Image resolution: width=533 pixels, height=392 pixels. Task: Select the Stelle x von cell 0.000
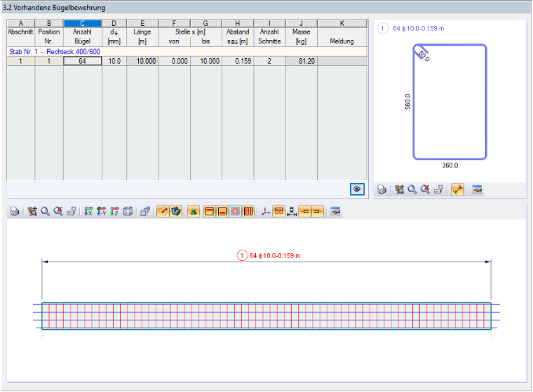175,61
